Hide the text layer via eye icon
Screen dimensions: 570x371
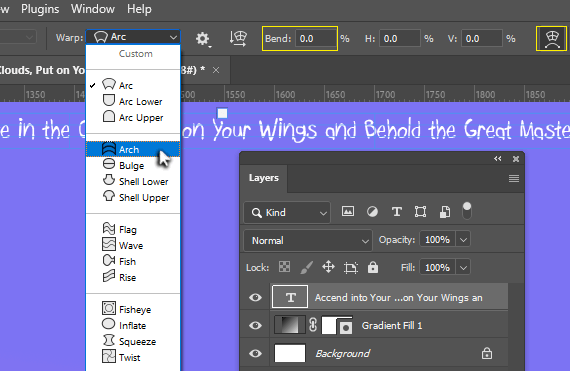(x=255, y=297)
